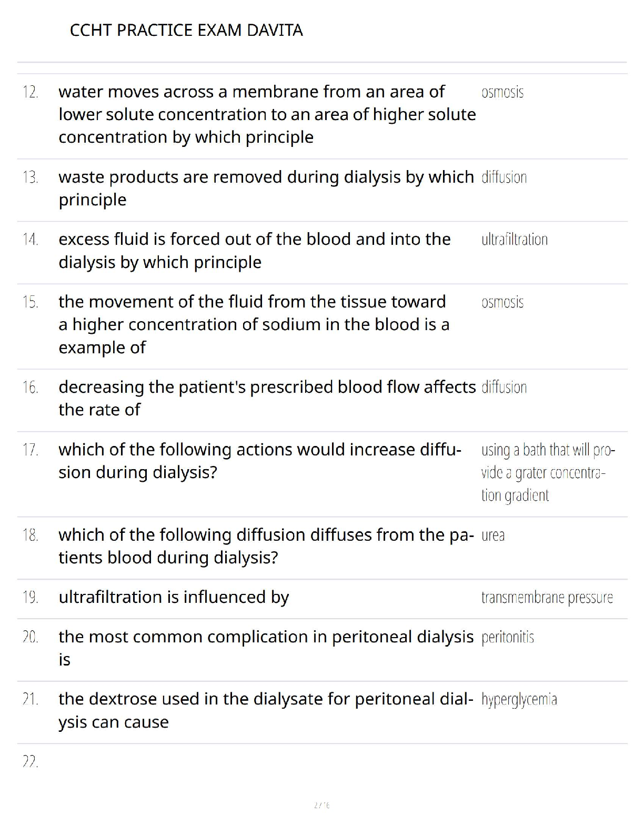The width and height of the screenshot is (644, 834).
Task: Select the "hyperglycemia" answer text
Action: pos(519,700)
